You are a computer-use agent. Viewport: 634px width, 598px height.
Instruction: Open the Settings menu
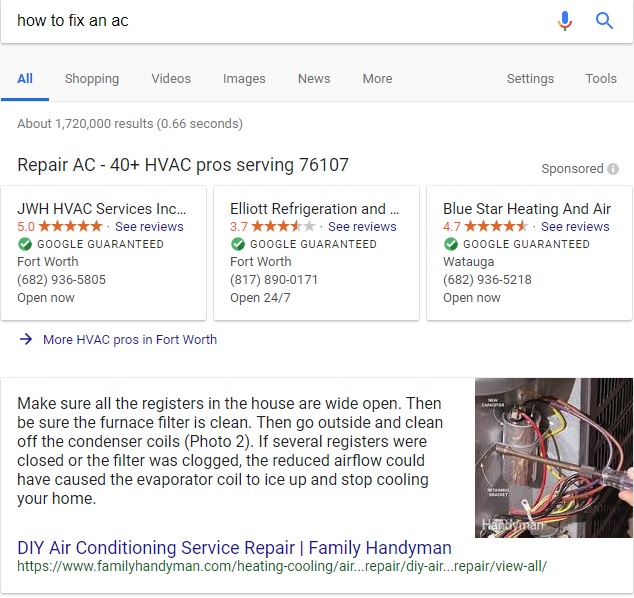coord(530,78)
